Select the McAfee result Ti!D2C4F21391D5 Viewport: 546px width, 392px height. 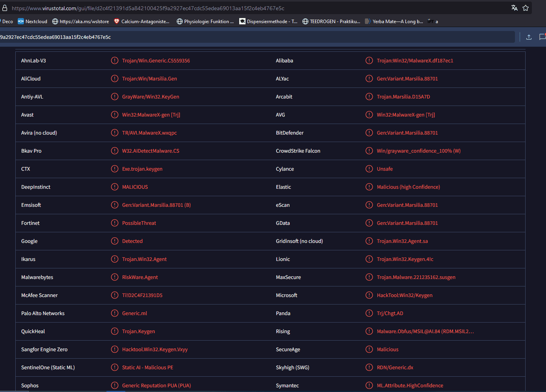[142, 295]
